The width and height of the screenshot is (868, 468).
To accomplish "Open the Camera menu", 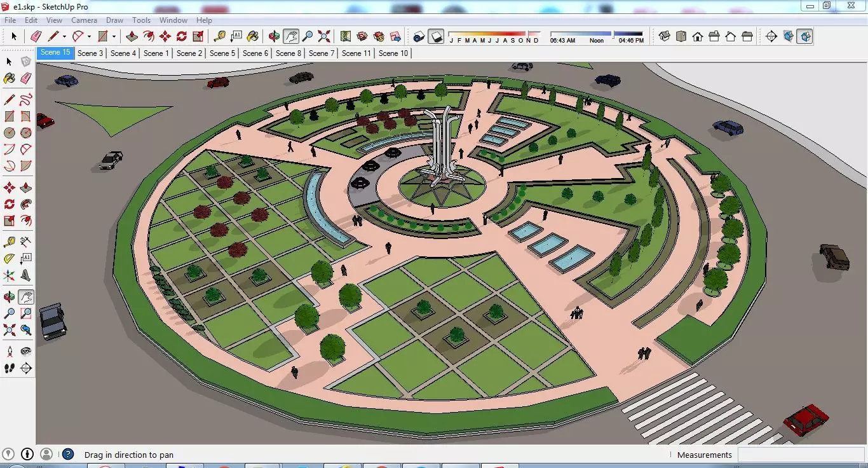I will click(84, 20).
